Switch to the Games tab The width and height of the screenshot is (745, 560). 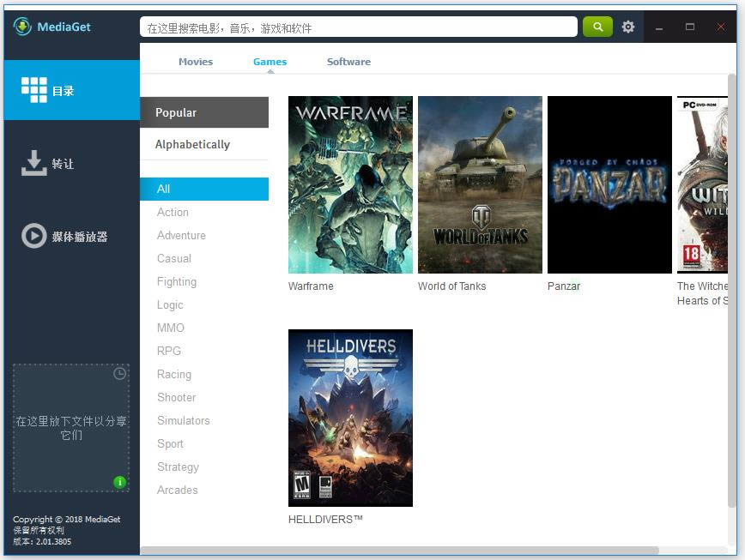tap(270, 62)
